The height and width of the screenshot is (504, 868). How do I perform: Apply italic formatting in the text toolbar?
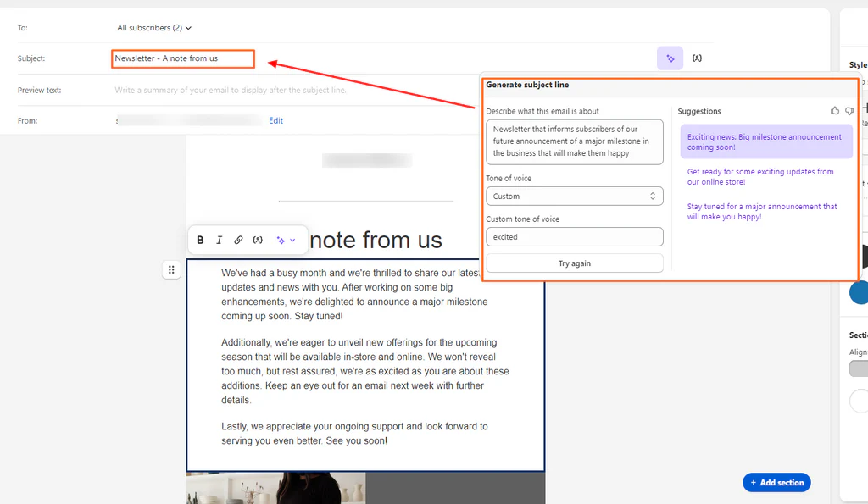(220, 240)
